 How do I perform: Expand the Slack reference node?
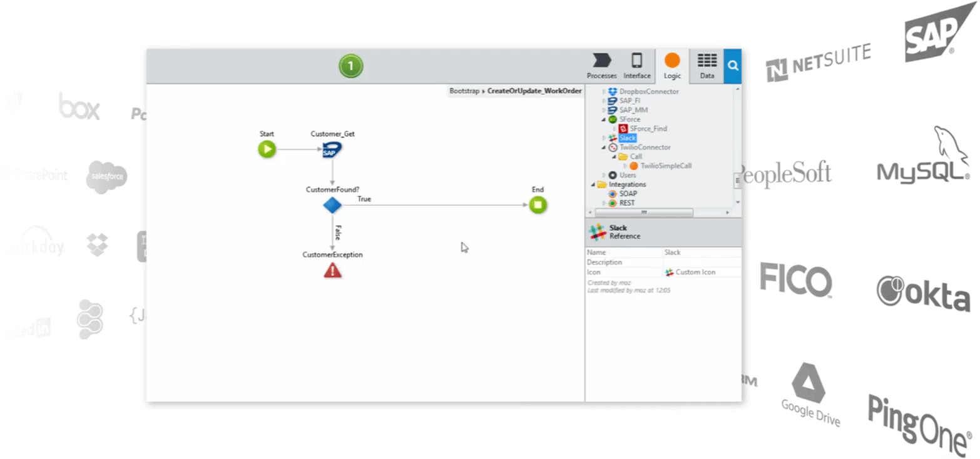(x=604, y=138)
